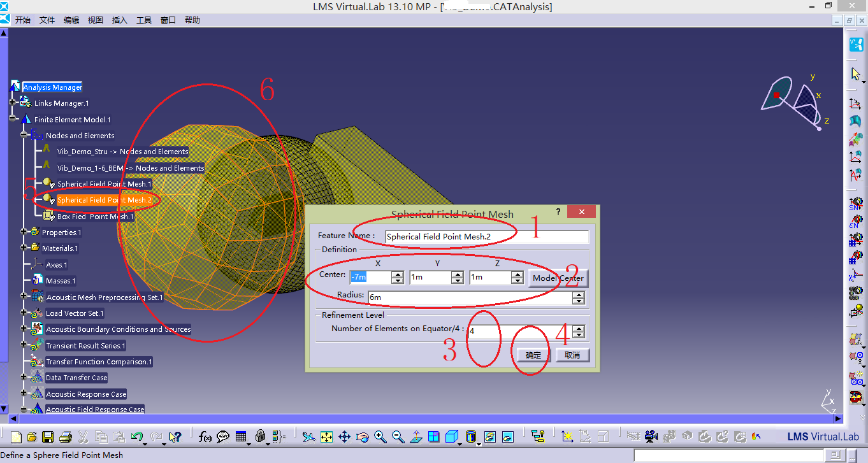The height and width of the screenshot is (463, 868).
Task: Open the 工具 menu
Action: click(143, 20)
